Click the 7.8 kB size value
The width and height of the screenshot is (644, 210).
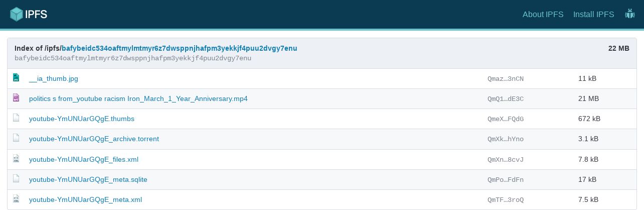click(x=588, y=159)
